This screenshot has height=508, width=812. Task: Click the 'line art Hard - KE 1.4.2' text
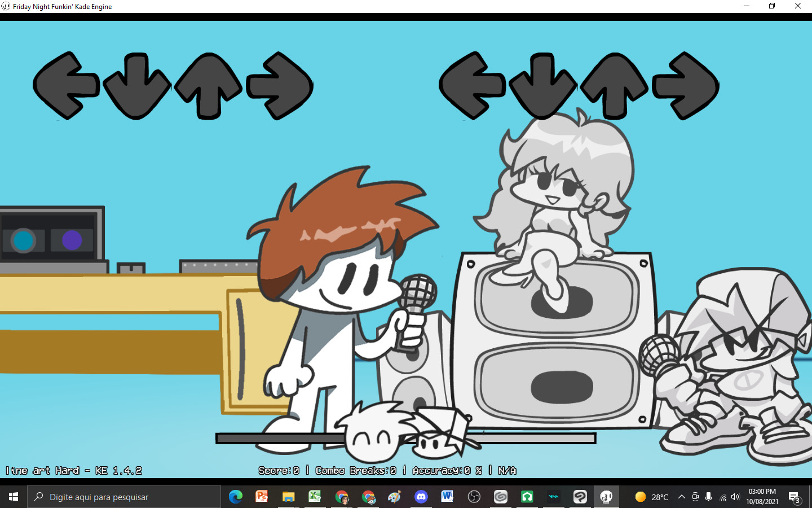tap(74, 470)
